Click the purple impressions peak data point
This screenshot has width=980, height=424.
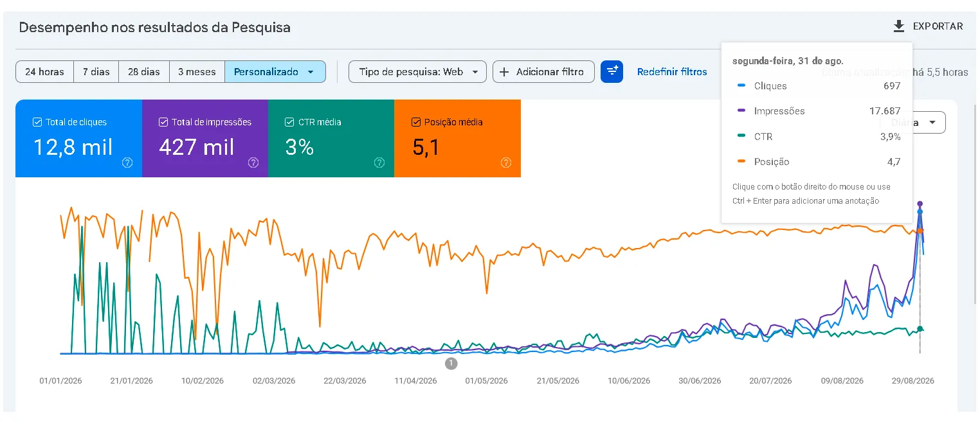click(920, 204)
